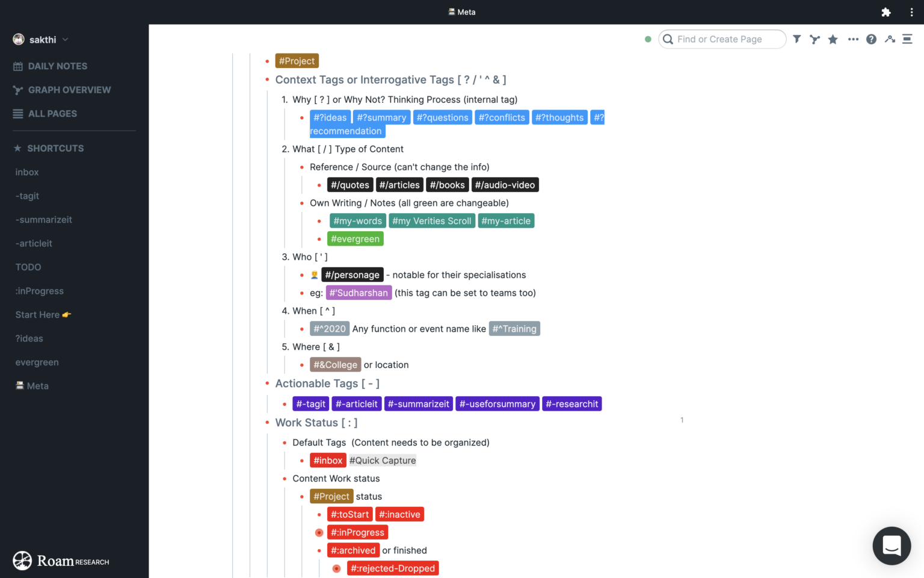This screenshot has width=924, height=578.
Task: Click the graph connections icon next to the filter
Action: [x=815, y=39]
